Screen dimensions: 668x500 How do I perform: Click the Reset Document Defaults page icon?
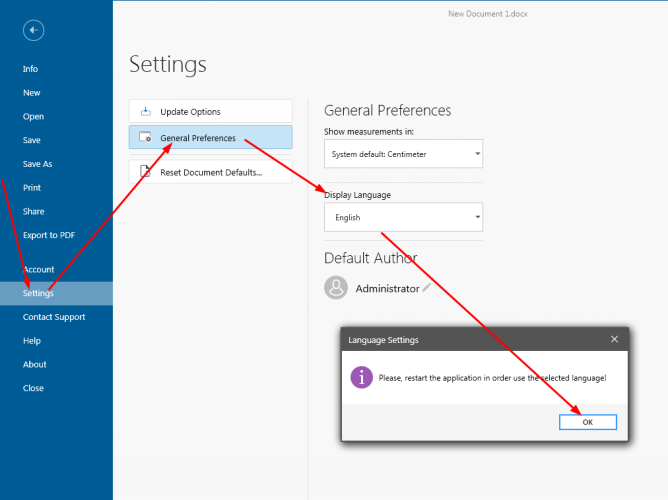pos(145,171)
